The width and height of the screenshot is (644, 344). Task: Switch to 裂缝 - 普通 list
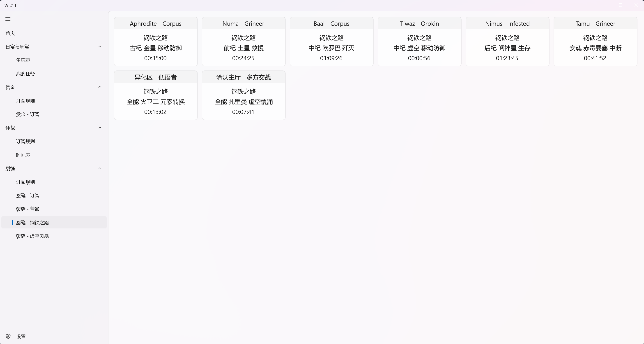coord(28,209)
